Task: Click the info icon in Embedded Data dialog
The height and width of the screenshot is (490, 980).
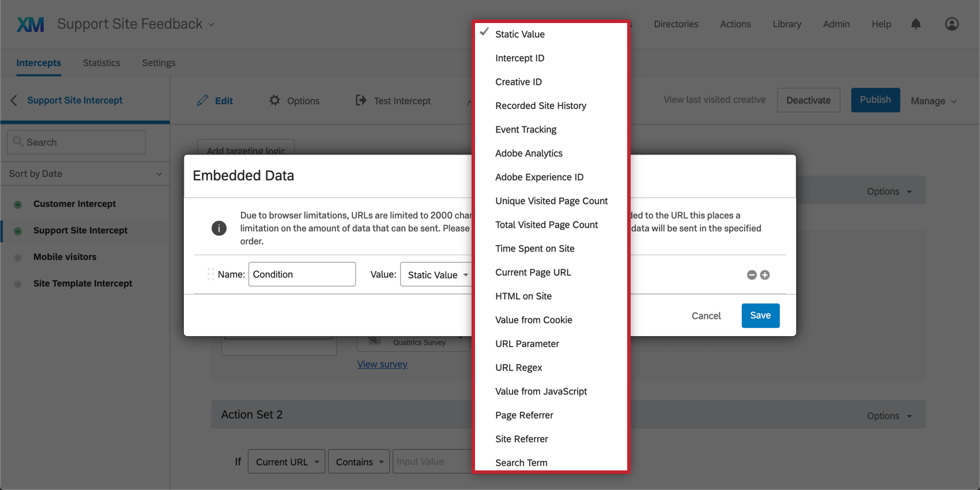Action: pyautogui.click(x=219, y=228)
